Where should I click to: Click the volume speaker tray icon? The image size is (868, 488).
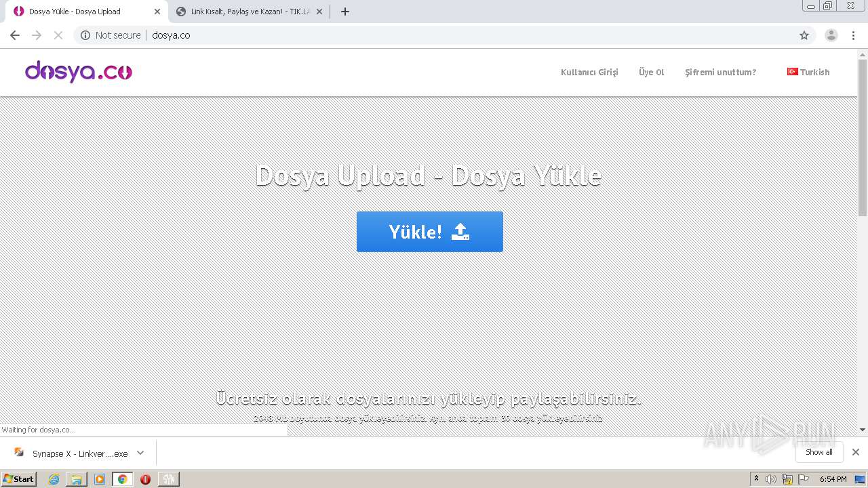coord(771,479)
